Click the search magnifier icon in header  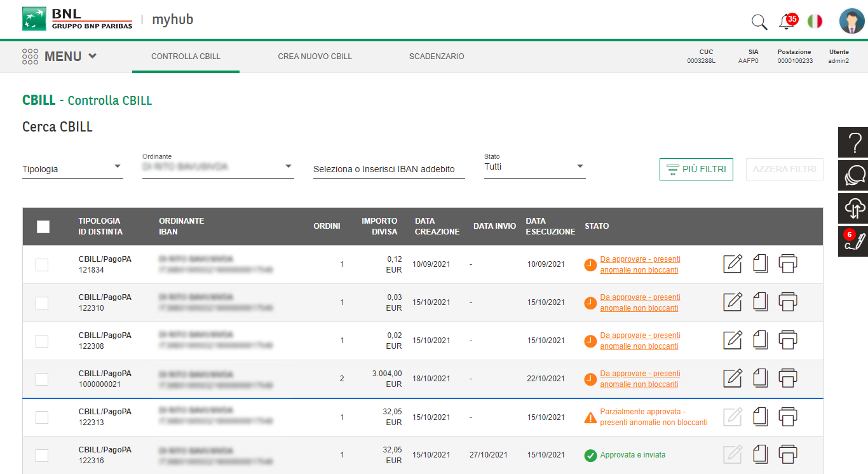click(x=759, y=22)
